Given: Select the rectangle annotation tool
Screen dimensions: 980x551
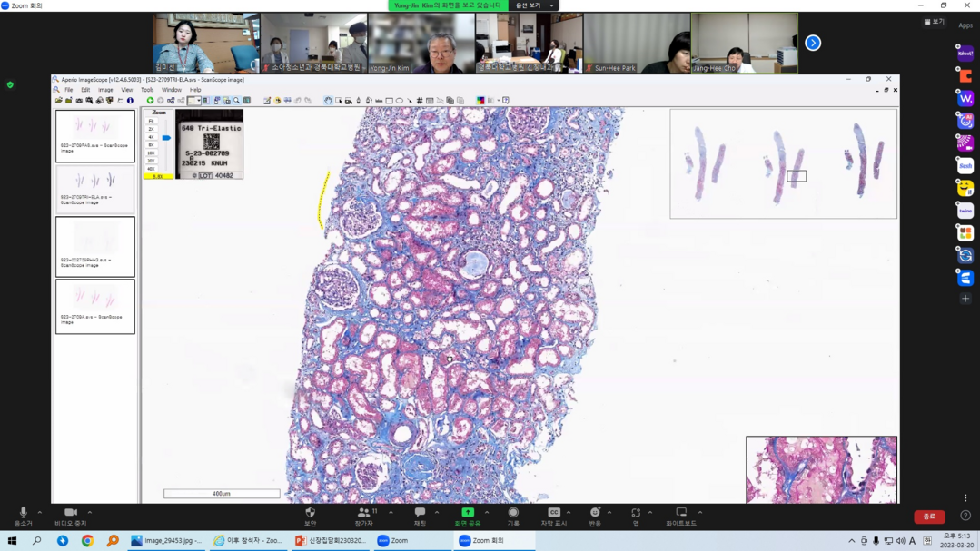Looking at the screenshot, I should [x=389, y=101].
